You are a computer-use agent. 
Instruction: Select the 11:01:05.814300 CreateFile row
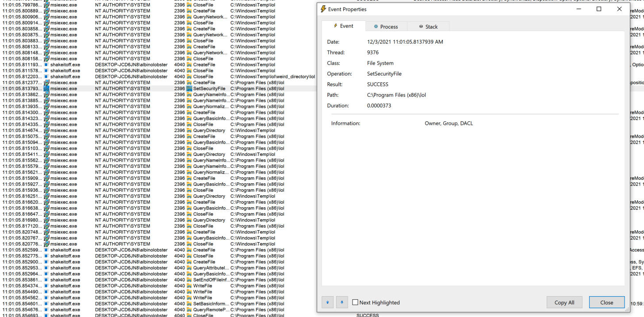[x=158, y=112]
